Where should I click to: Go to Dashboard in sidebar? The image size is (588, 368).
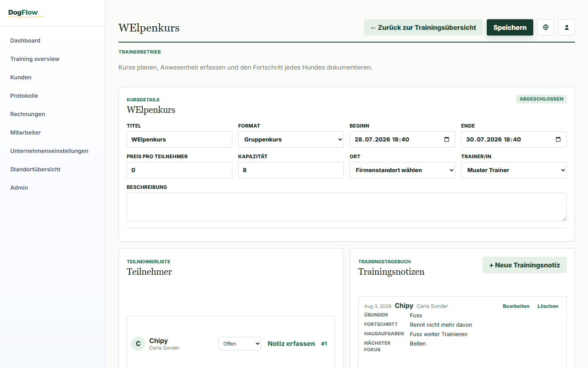click(x=25, y=40)
